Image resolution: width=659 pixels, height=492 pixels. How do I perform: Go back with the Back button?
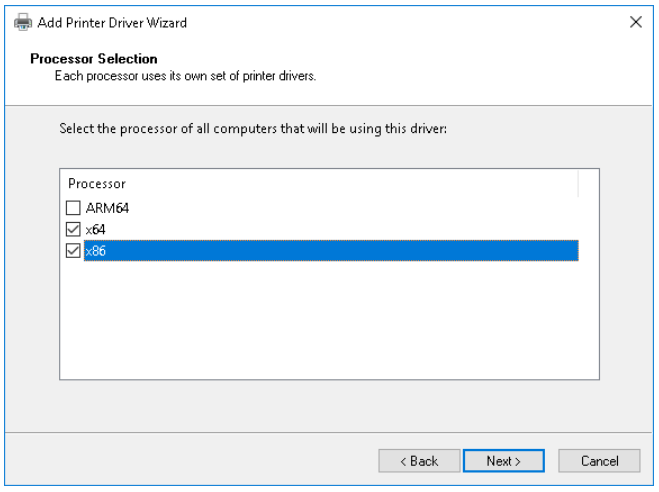(x=419, y=461)
